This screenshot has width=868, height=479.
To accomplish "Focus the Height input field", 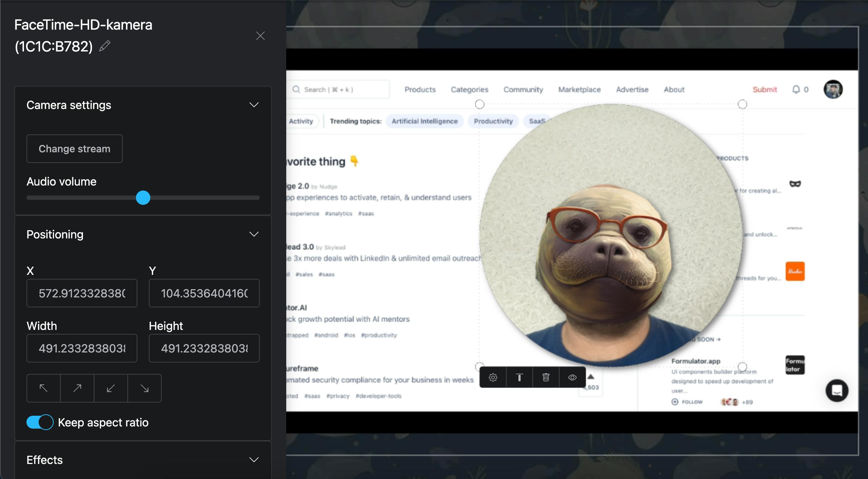I will tap(204, 348).
